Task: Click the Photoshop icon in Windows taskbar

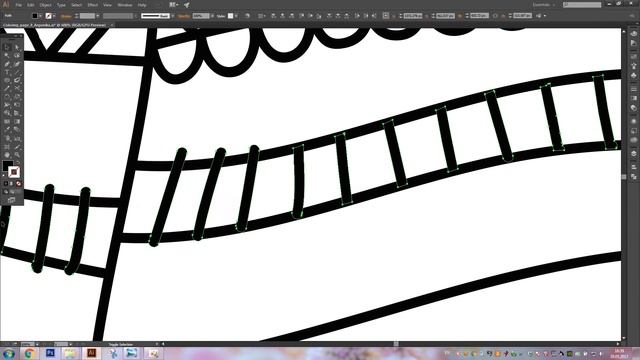Action: (x=50, y=353)
